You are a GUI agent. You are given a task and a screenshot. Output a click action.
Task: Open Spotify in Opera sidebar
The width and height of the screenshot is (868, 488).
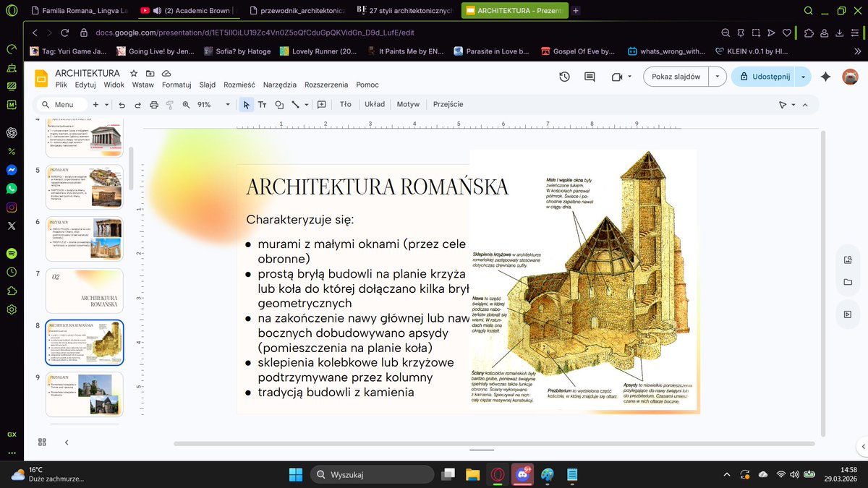click(12, 254)
